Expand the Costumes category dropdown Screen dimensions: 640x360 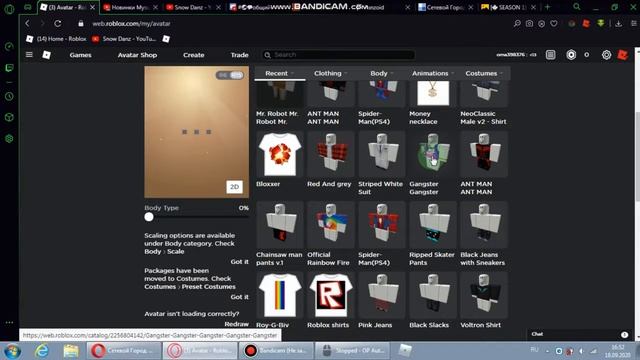click(x=484, y=73)
